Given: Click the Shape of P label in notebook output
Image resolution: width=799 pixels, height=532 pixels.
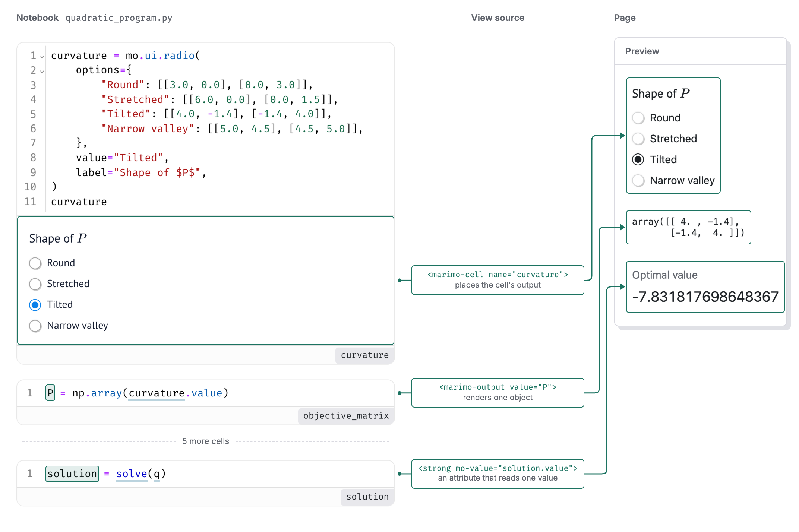Looking at the screenshot, I should click(58, 238).
